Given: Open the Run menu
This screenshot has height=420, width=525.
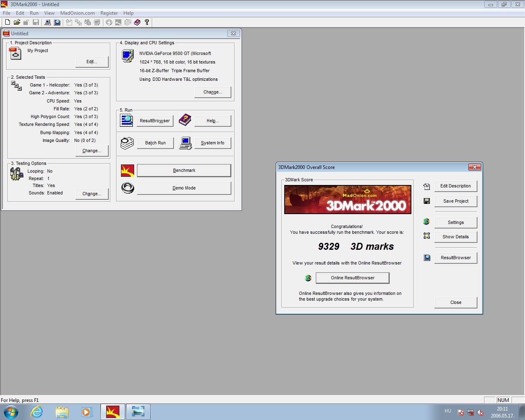Looking at the screenshot, I should [x=34, y=13].
